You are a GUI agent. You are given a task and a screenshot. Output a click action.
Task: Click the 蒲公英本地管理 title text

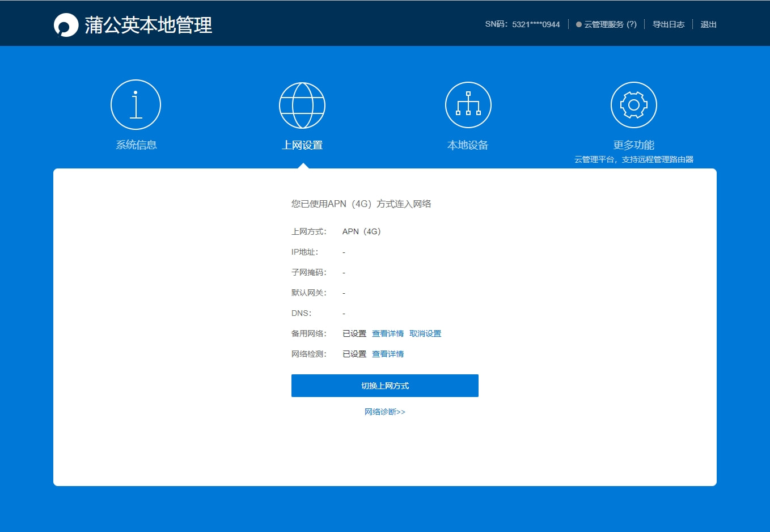149,25
